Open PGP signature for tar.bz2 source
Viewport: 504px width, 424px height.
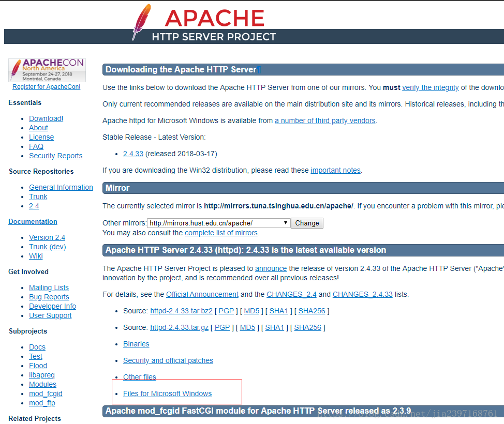point(226,311)
